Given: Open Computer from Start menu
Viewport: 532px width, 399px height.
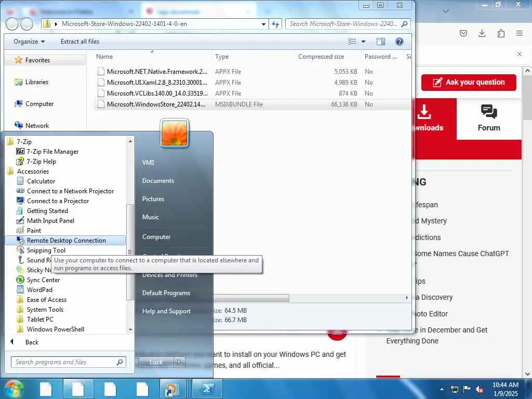Looking at the screenshot, I should 156,237.
